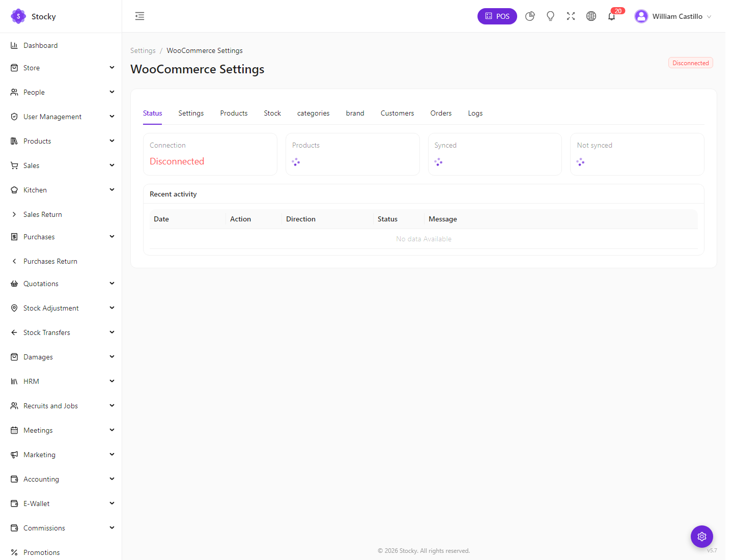Open the POS button
The width and height of the screenshot is (733, 560).
pos(497,16)
